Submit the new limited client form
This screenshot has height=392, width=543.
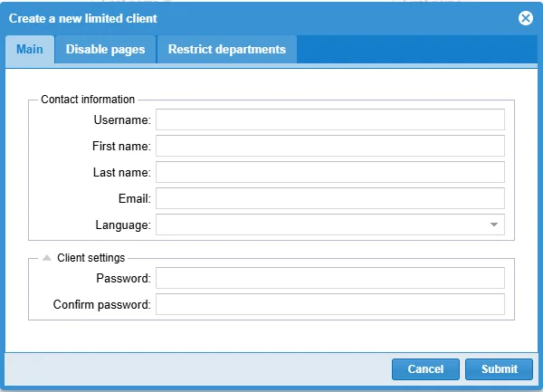pyautogui.click(x=499, y=369)
